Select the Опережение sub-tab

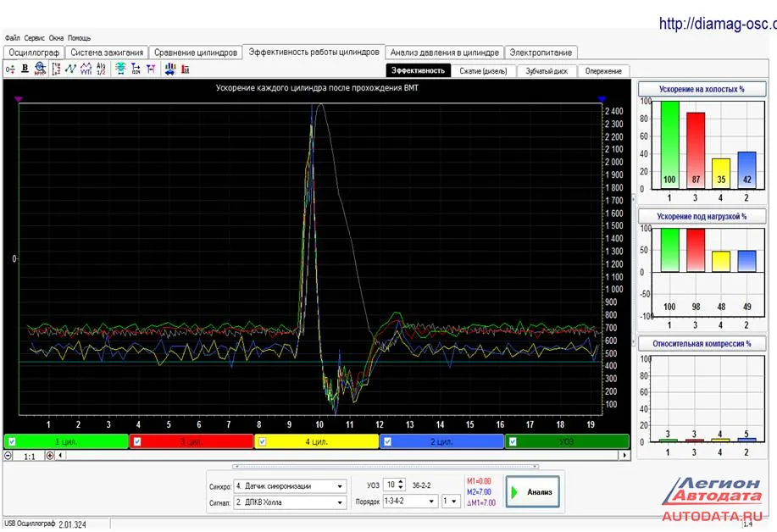point(603,71)
